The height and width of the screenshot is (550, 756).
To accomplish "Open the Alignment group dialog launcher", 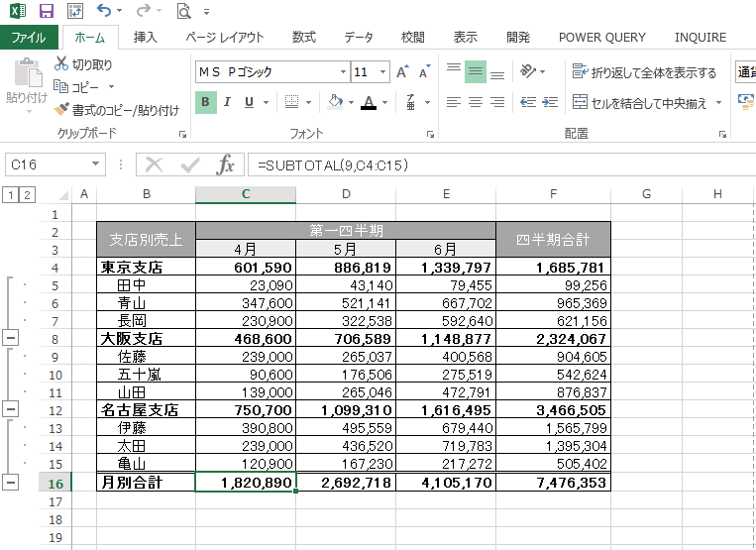I will pos(722,135).
